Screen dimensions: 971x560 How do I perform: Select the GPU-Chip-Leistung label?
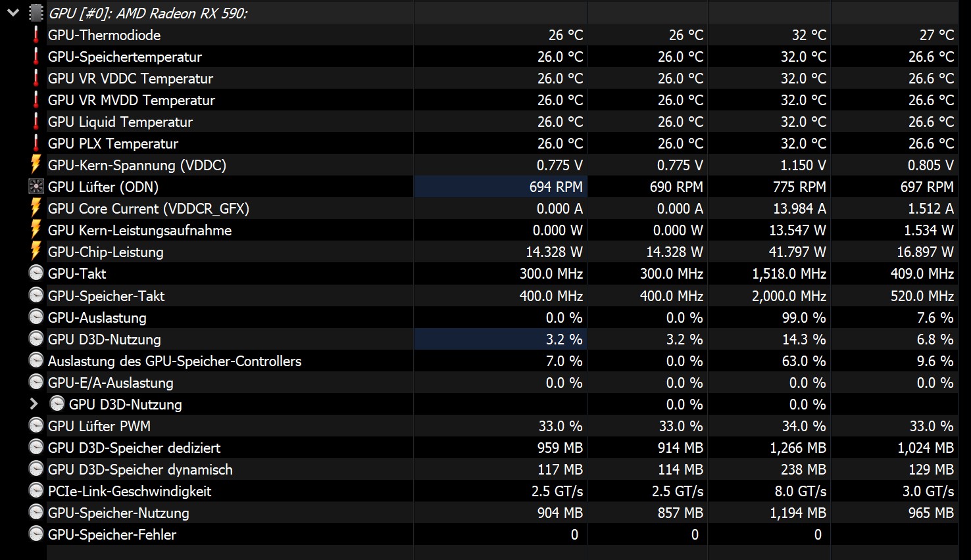[106, 252]
